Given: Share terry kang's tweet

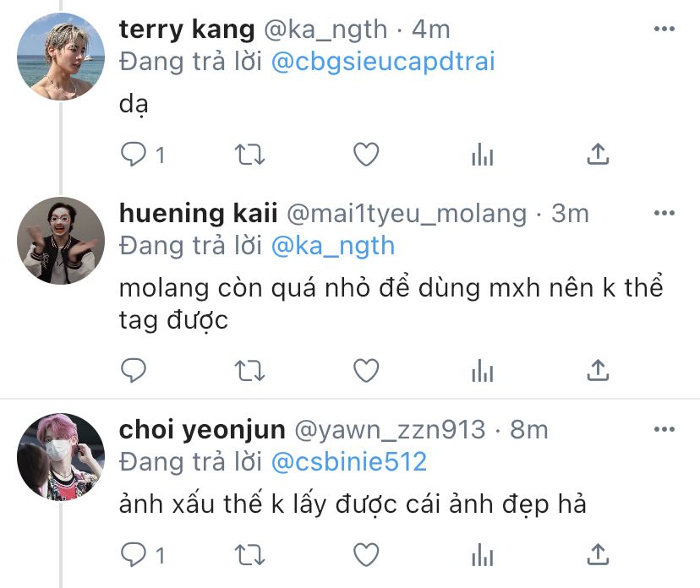Looking at the screenshot, I should coord(598,154).
